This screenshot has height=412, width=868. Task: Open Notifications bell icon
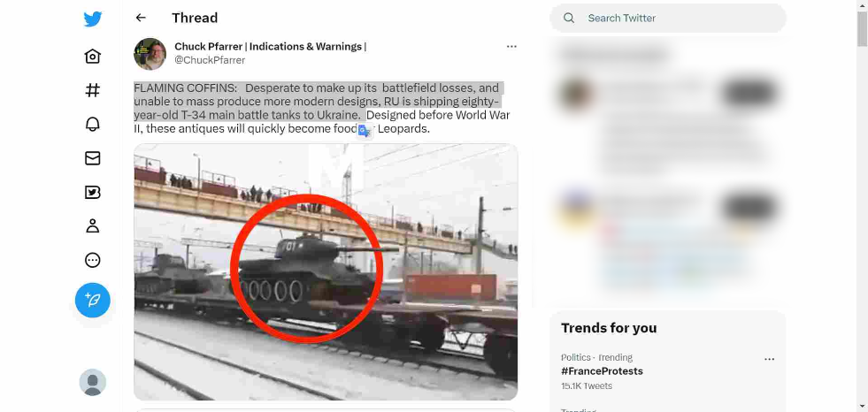(x=92, y=125)
